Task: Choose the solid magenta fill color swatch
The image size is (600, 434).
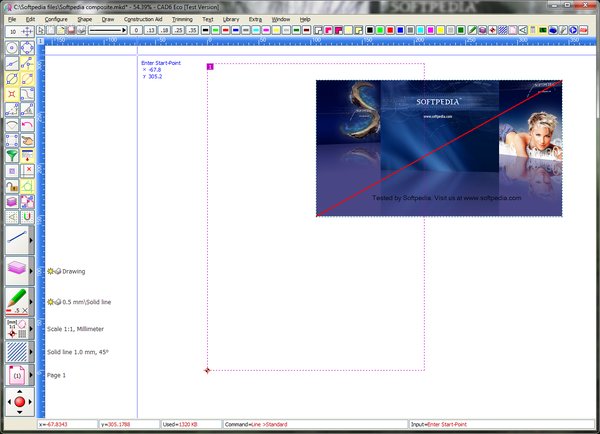Action: click(x=430, y=30)
